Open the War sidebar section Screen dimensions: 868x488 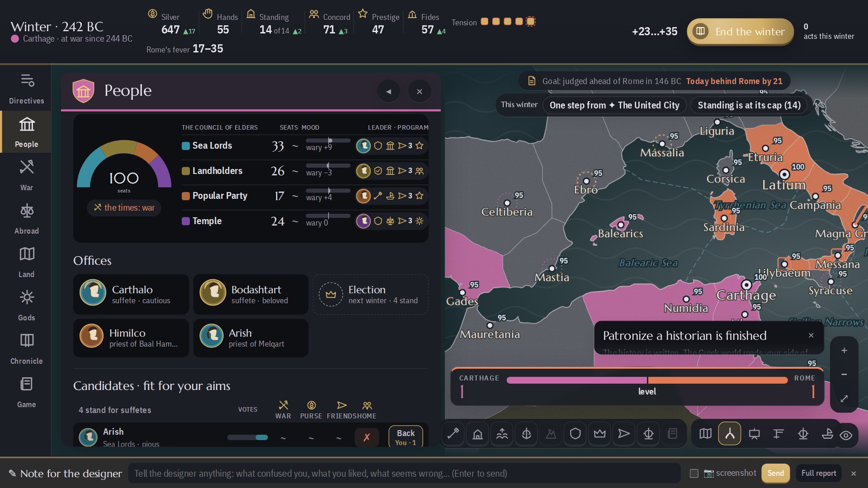(x=26, y=175)
